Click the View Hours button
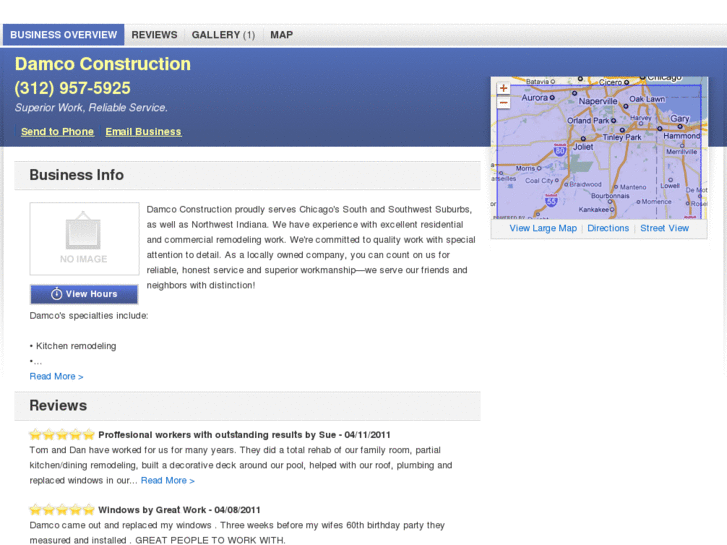This screenshot has height=545, width=727. click(x=84, y=294)
